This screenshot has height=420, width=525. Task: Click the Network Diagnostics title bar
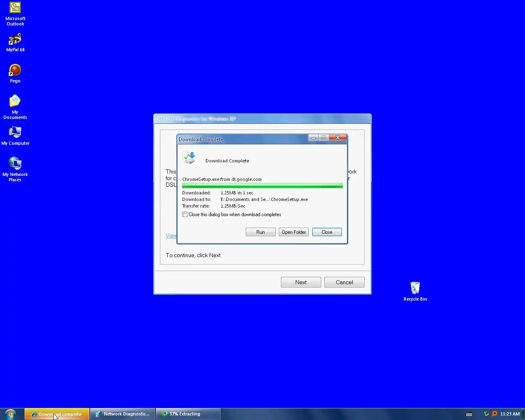pos(262,119)
